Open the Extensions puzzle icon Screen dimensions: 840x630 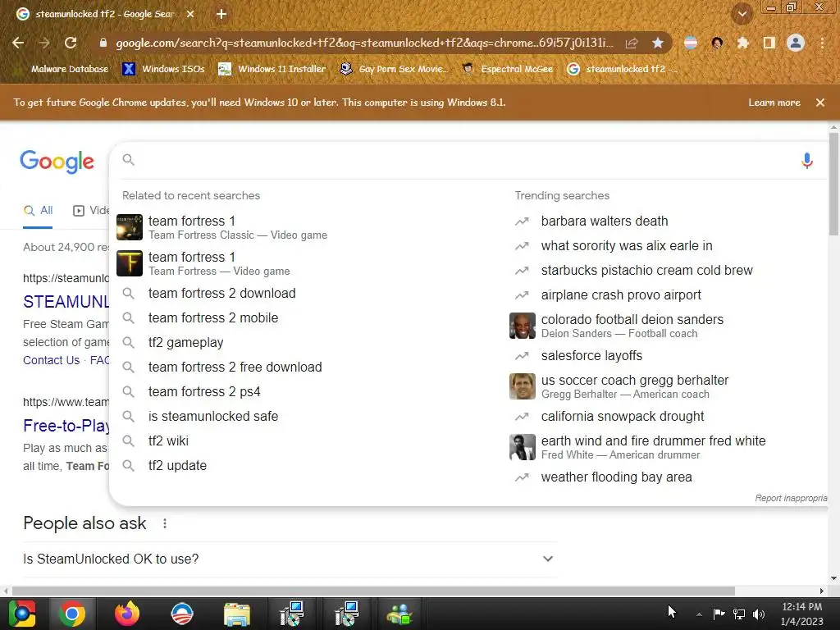742,43
